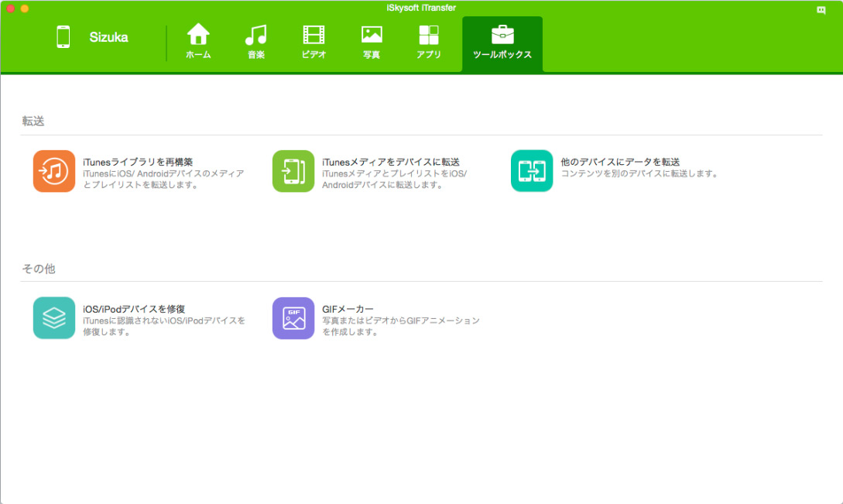Click the description コンテンツを別のデバイスに転送します。

639,173
